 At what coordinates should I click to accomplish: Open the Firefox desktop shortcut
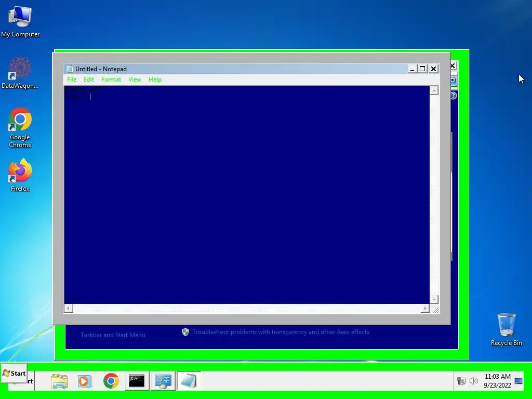click(20, 176)
